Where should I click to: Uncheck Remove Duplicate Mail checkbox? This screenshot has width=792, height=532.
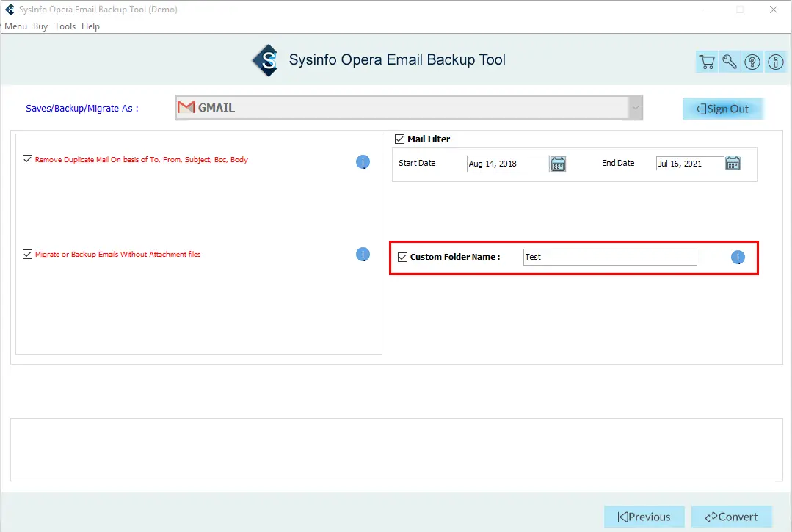[x=28, y=160]
